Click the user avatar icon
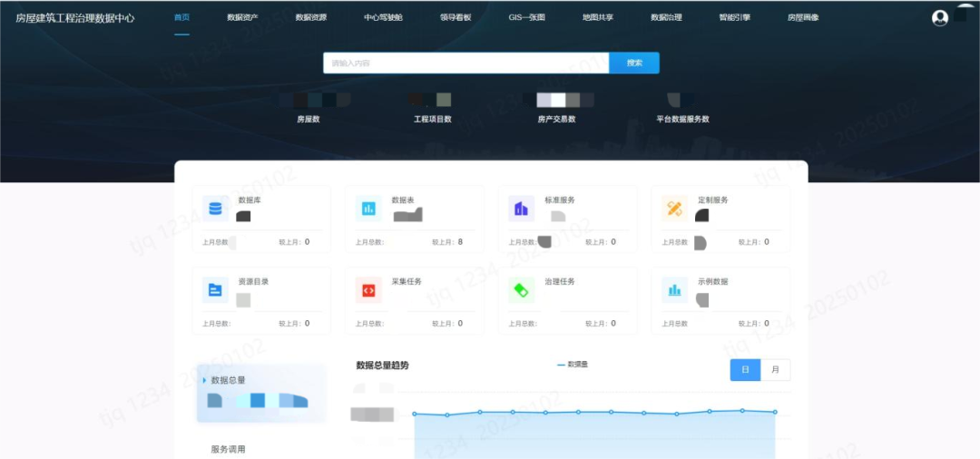 (940, 17)
